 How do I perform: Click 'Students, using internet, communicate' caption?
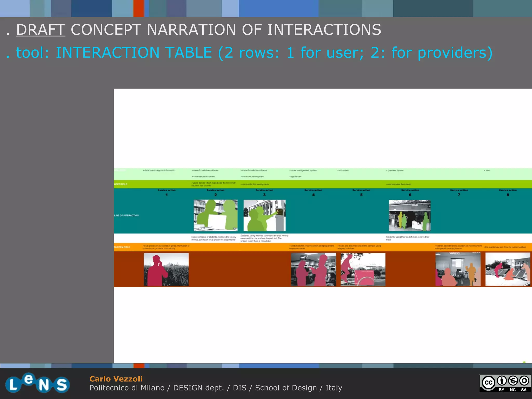click(x=264, y=238)
